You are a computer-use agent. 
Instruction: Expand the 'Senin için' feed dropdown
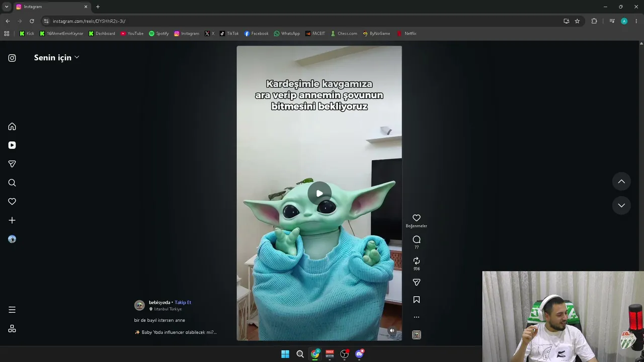pos(56,57)
